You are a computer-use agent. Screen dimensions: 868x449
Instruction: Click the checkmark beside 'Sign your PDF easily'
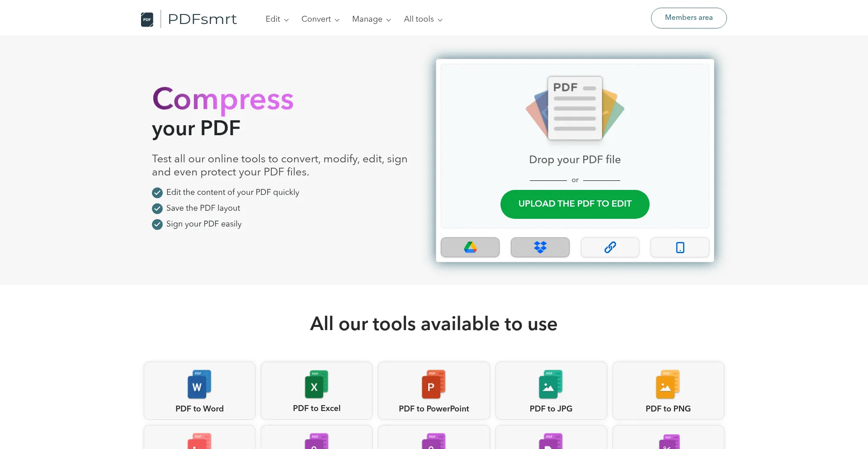(157, 224)
